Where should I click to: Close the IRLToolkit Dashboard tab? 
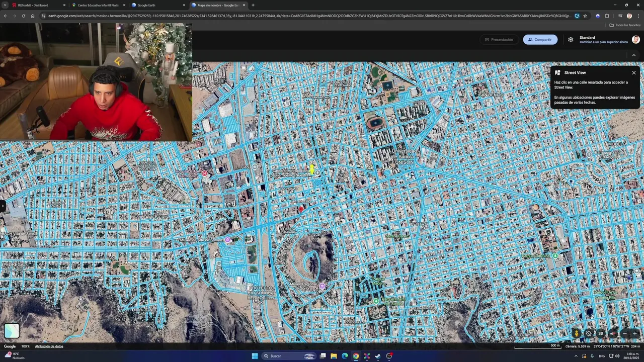coord(64,5)
